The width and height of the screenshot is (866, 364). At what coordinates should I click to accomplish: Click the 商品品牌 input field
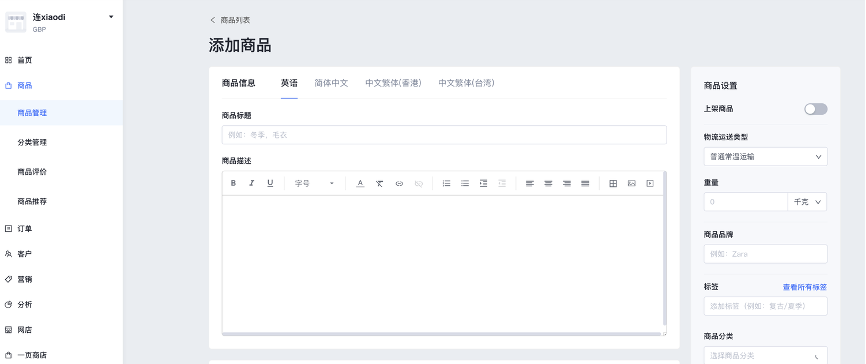(x=765, y=254)
